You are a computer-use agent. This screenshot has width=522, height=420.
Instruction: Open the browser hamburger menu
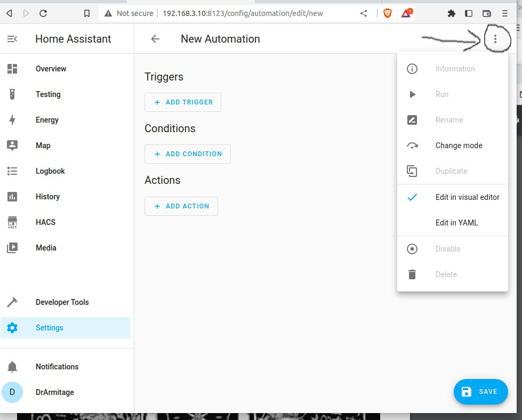point(505,13)
